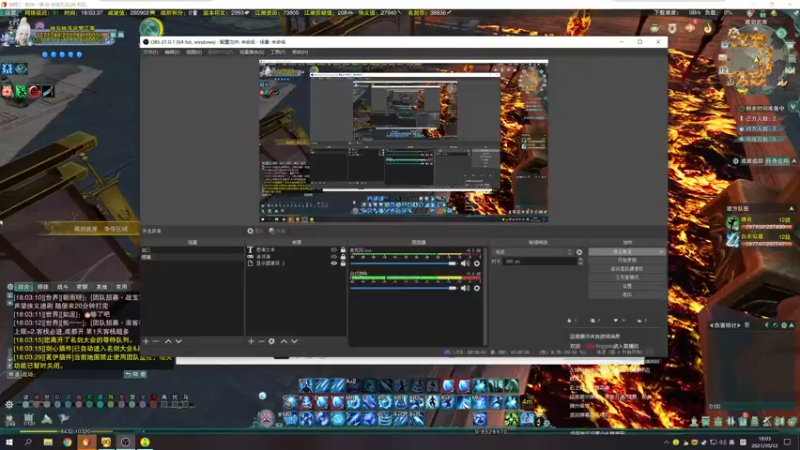The height and width of the screenshot is (450, 800).
Task: Open the Windows Start menu
Action: [9, 442]
